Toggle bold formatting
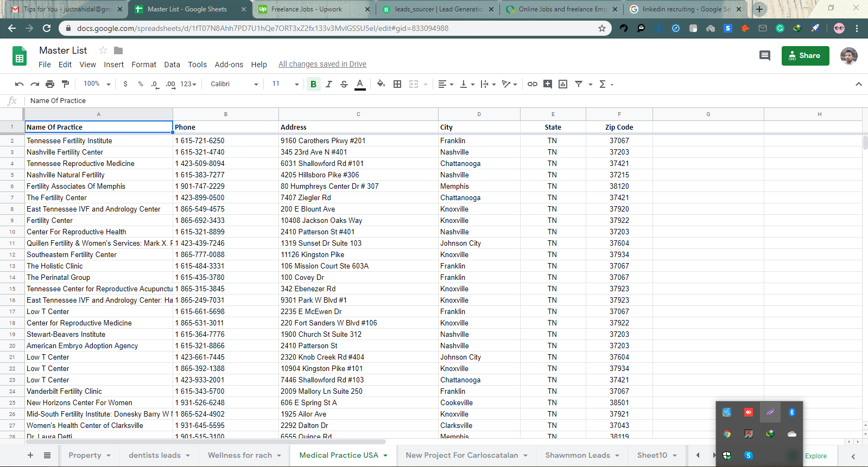 point(313,84)
